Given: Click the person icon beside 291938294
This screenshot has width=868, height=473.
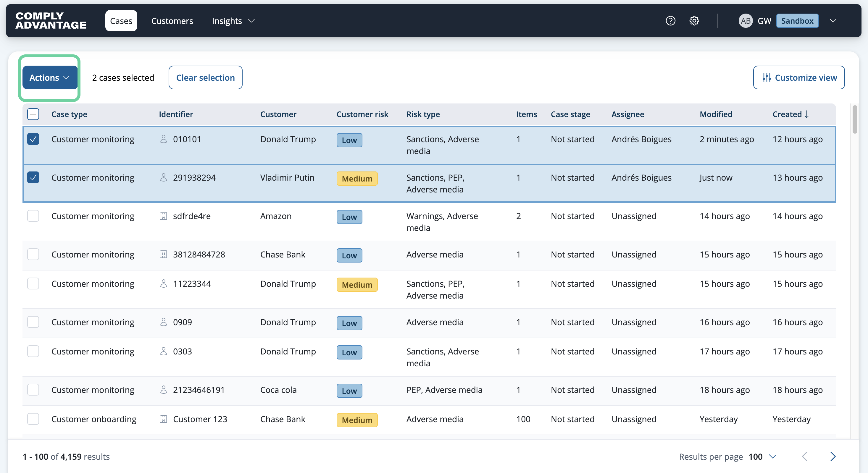Looking at the screenshot, I should tap(163, 177).
